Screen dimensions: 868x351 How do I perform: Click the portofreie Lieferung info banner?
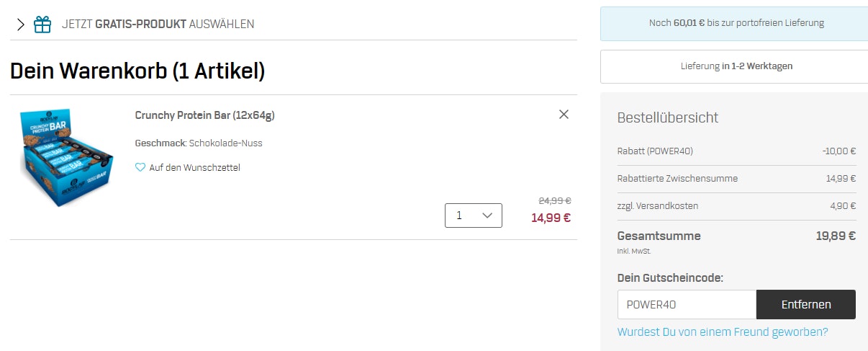tap(736, 23)
